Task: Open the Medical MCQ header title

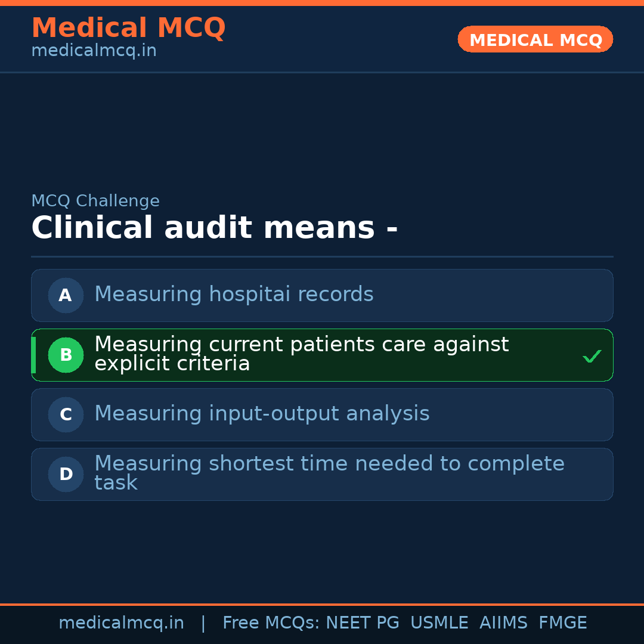Action: point(128,28)
